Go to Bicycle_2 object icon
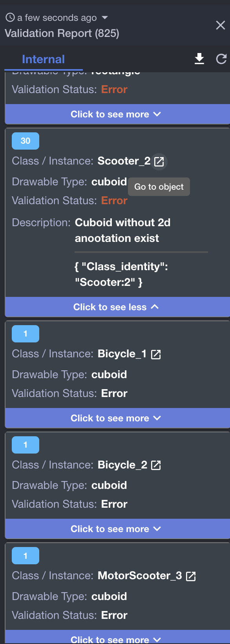This screenshot has height=644, width=230. (156, 465)
